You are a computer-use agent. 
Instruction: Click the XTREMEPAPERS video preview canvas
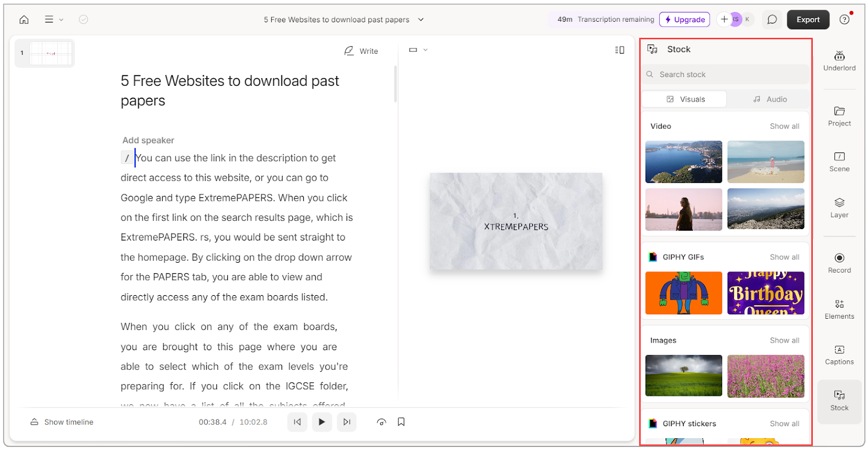click(516, 221)
